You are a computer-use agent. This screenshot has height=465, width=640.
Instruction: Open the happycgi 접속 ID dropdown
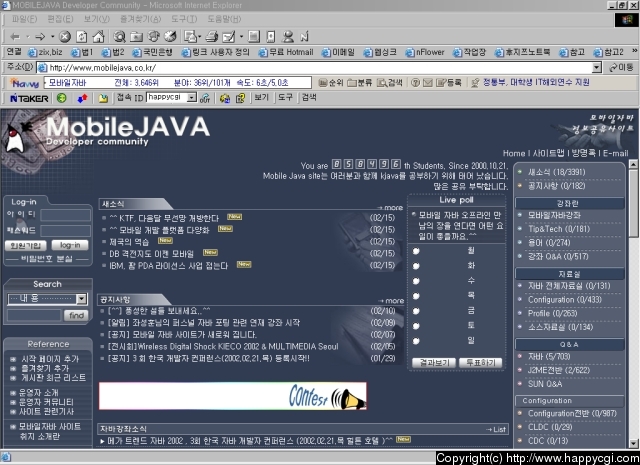pos(191,98)
